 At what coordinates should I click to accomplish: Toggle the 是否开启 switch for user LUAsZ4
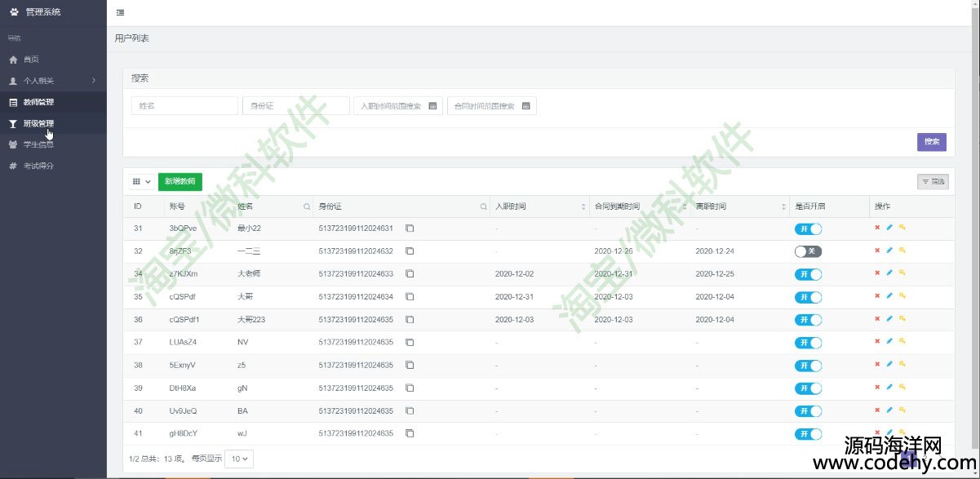(x=808, y=343)
